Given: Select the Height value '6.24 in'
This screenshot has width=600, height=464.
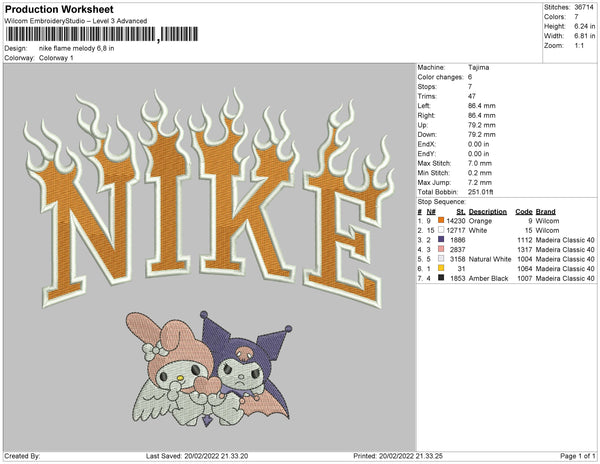Looking at the screenshot, I should click(x=584, y=26).
